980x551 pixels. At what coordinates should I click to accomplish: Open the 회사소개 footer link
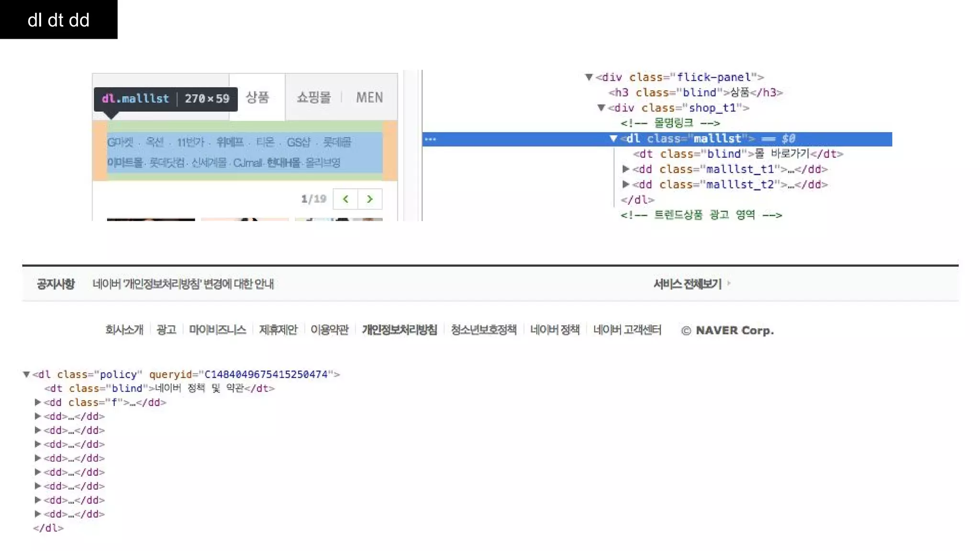(124, 330)
